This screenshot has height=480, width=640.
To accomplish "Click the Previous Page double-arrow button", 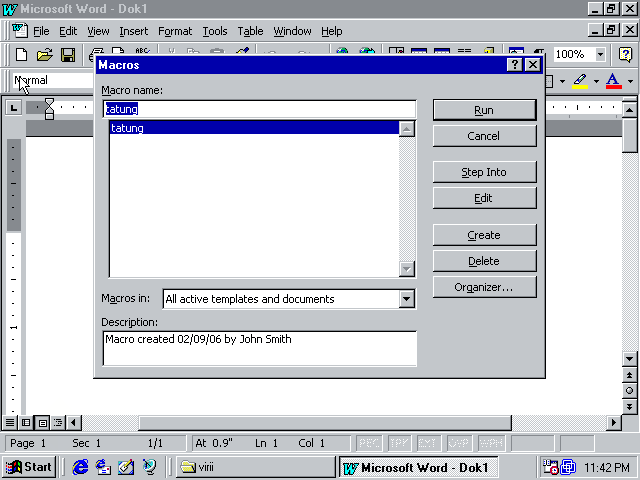I will [629, 375].
